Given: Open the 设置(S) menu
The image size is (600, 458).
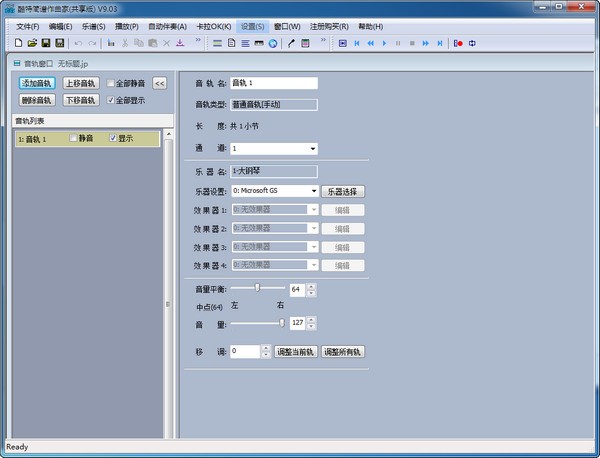Looking at the screenshot, I should tap(253, 26).
